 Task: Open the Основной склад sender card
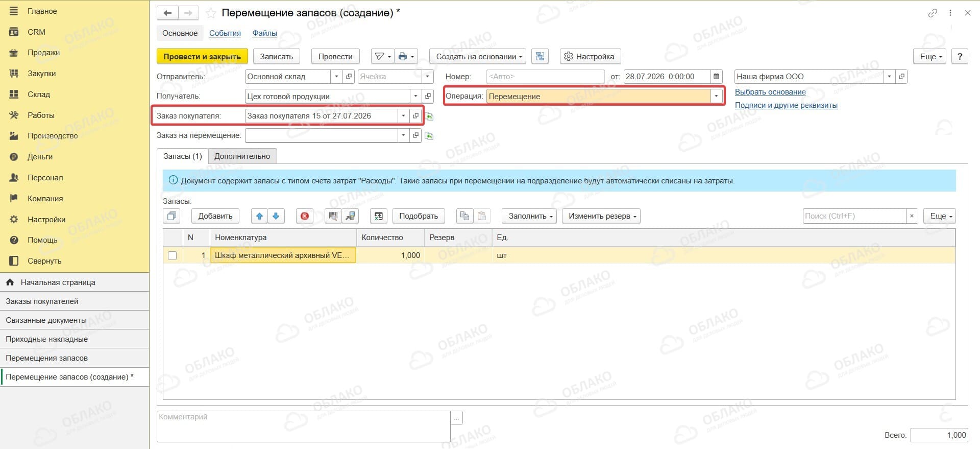click(349, 77)
